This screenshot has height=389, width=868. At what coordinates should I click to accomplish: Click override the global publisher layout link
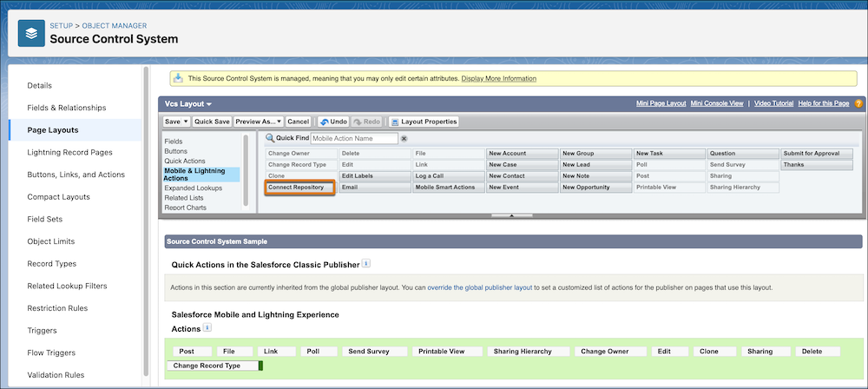click(x=480, y=288)
